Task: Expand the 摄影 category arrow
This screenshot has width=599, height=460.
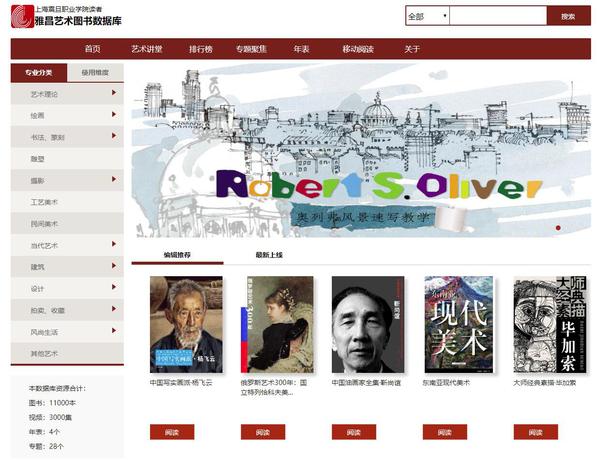Action: [114, 179]
